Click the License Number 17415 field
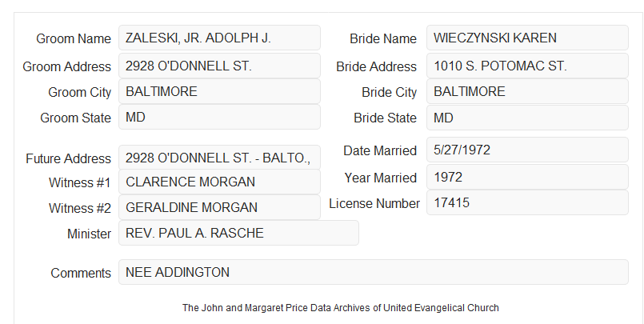The height and width of the screenshot is (324, 644). tap(527, 202)
